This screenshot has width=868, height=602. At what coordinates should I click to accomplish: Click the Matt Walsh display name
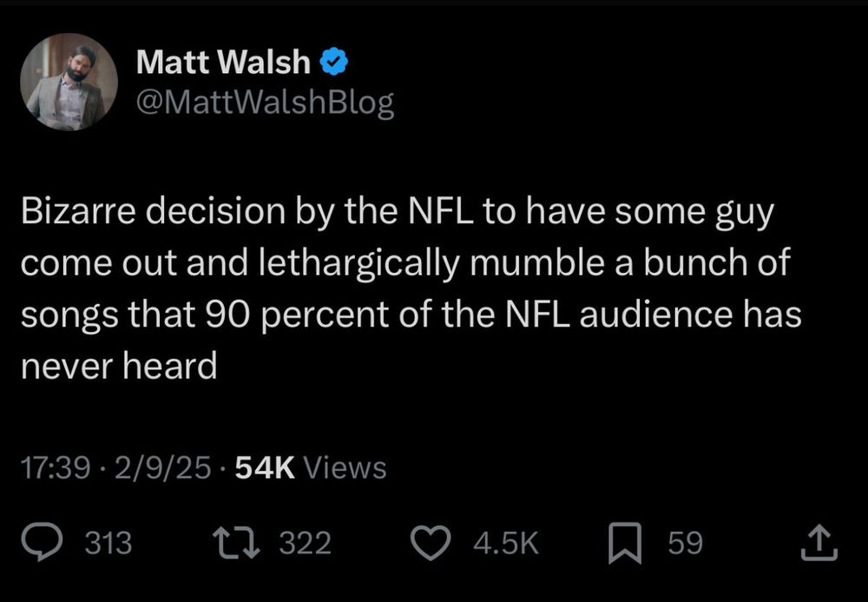click(223, 62)
